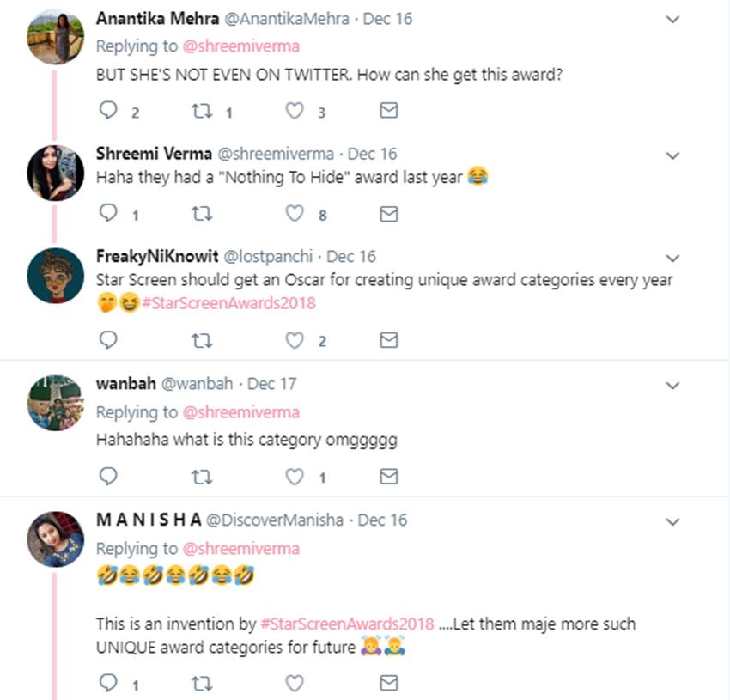This screenshot has height=700, width=730.
Task: Like Shreemi Verma's "Nothing To Hide" tweet
Action: click(295, 214)
